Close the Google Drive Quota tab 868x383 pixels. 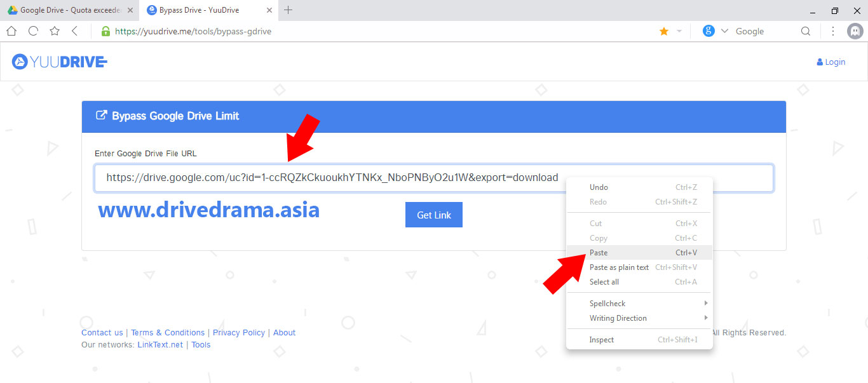click(x=130, y=10)
